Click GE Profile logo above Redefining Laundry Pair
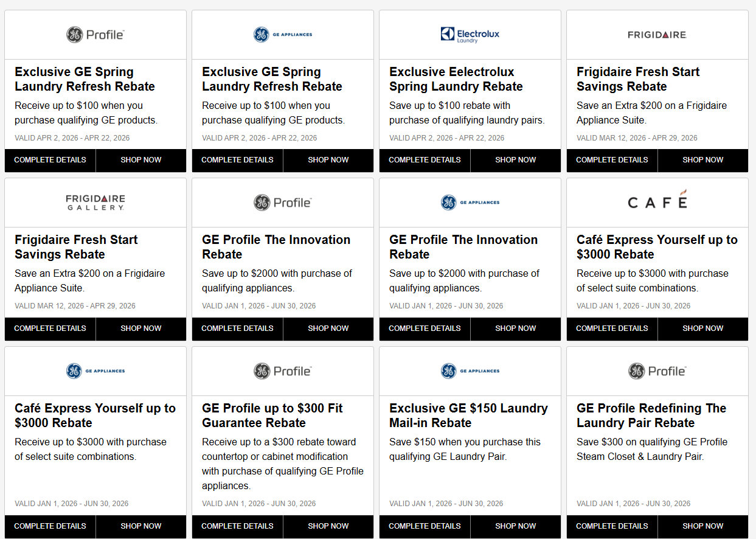756x539 pixels. point(657,370)
